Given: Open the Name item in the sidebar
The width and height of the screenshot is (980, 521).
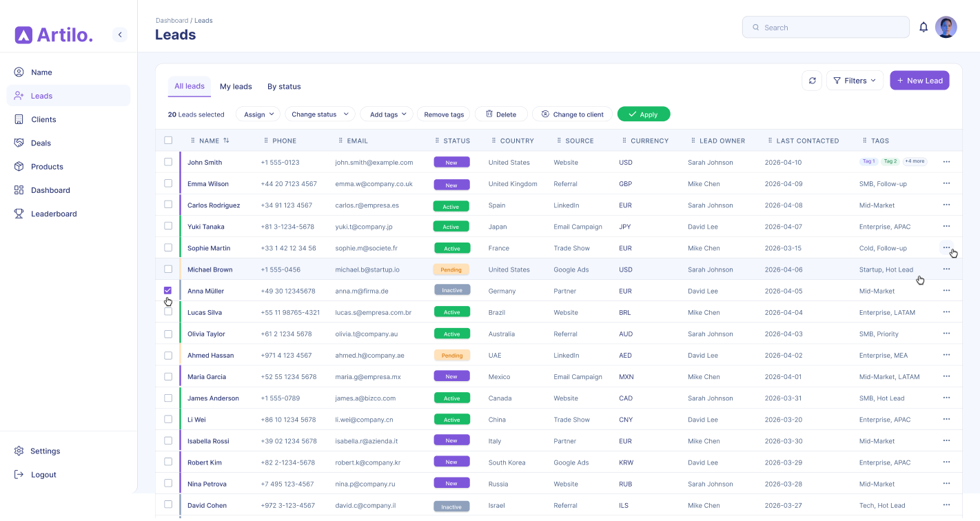Looking at the screenshot, I should coord(68,72).
